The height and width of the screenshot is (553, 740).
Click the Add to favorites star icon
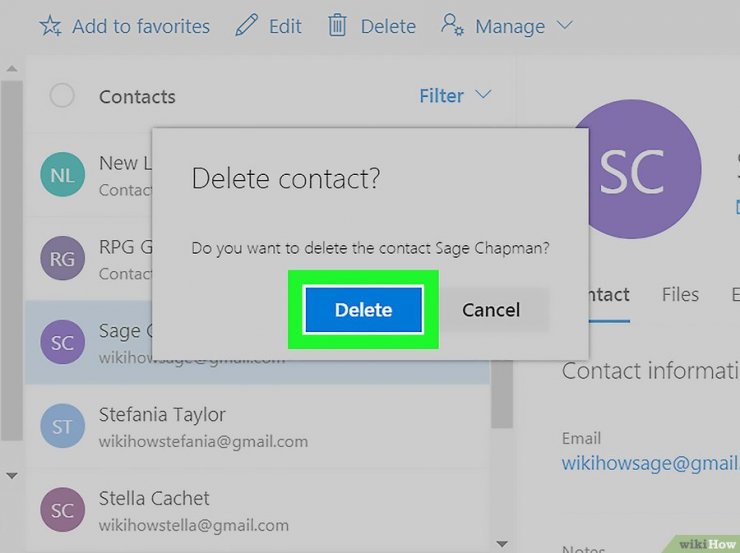[50, 25]
